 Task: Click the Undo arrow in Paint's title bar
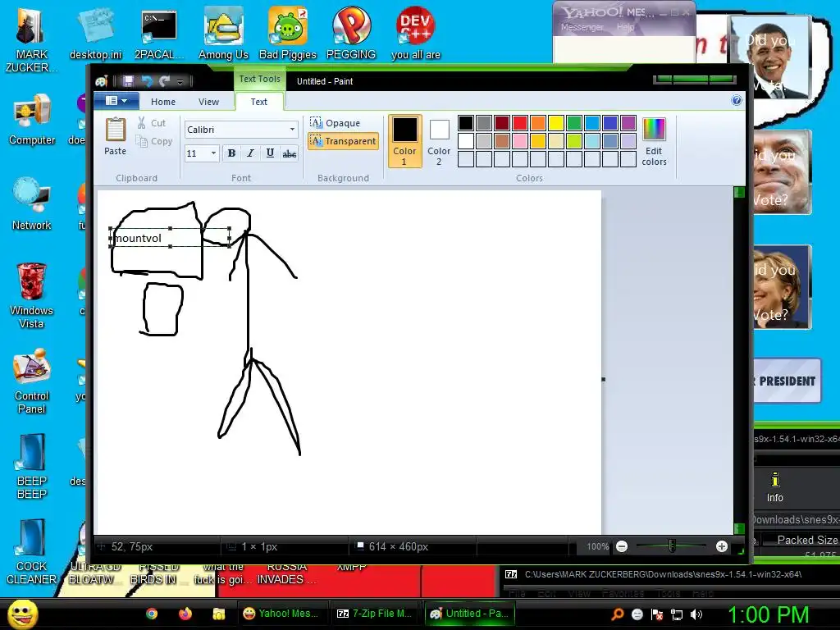(x=147, y=81)
